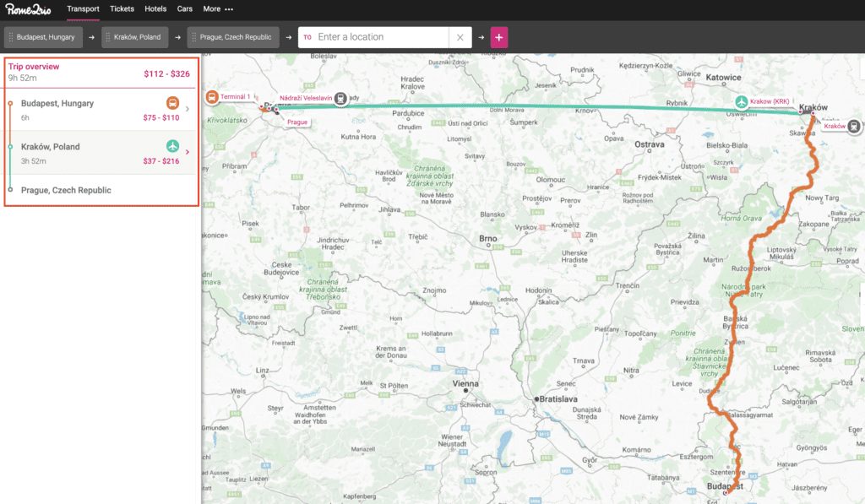
Task: Expand the Budapest, Hungary leg chevron
Action: (x=187, y=109)
